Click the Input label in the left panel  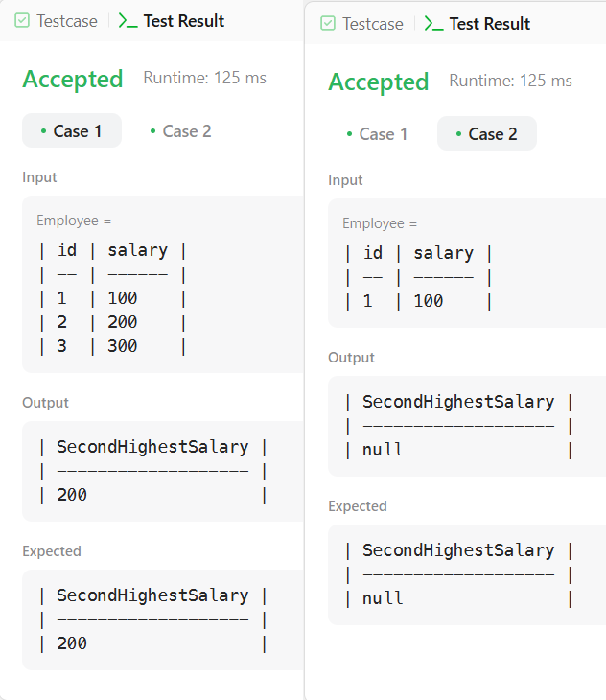39,177
